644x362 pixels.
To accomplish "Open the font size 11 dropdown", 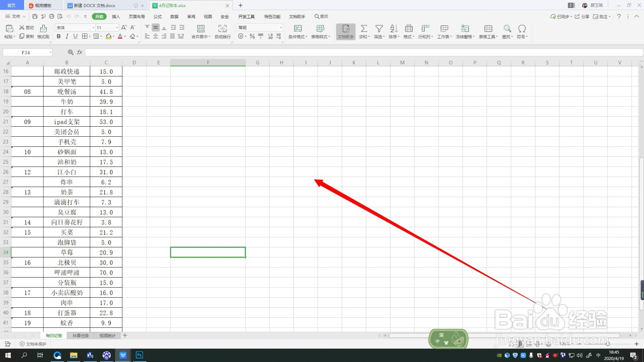I will pyautogui.click(x=117, y=27).
